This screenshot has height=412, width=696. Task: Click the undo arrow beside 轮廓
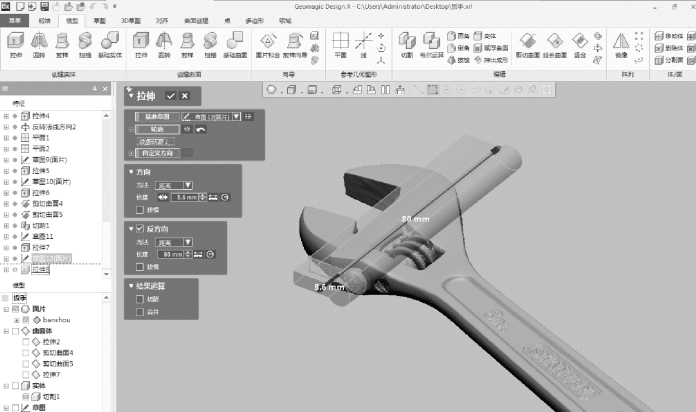(x=201, y=129)
